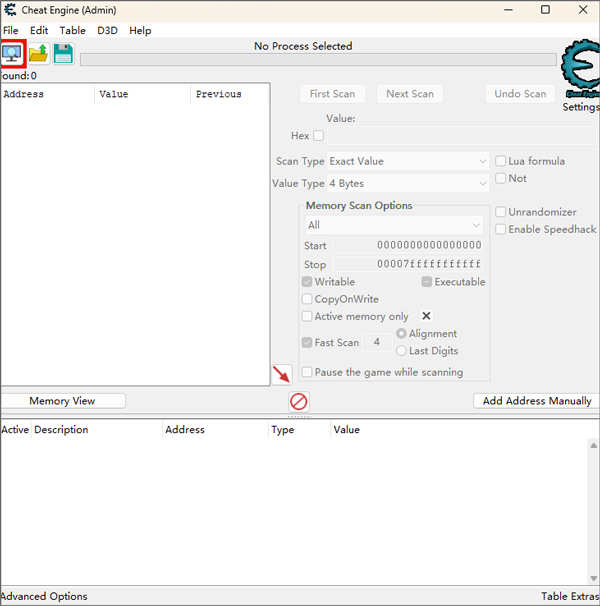Click the First Scan button
This screenshot has width=600, height=606.
[332, 94]
